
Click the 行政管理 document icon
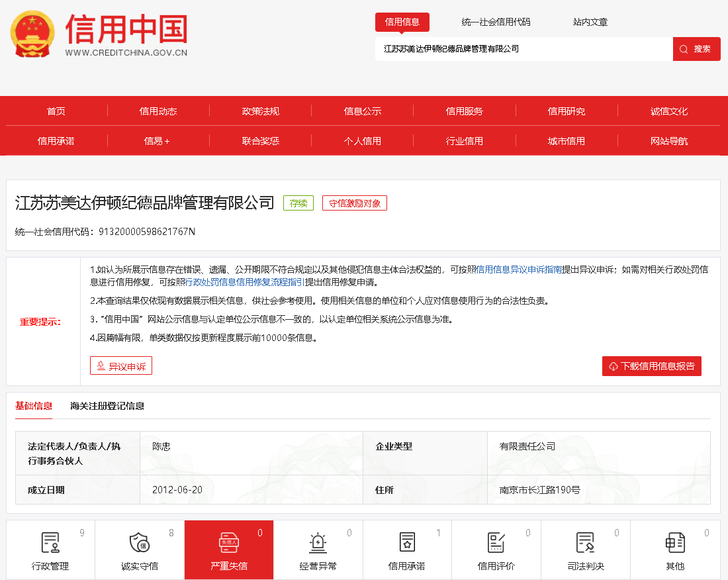coord(50,542)
